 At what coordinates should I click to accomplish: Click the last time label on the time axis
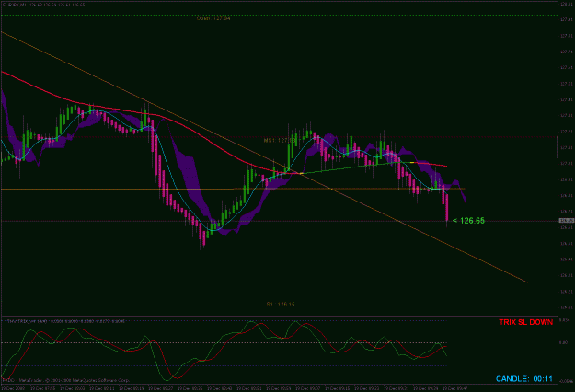[x=454, y=388]
